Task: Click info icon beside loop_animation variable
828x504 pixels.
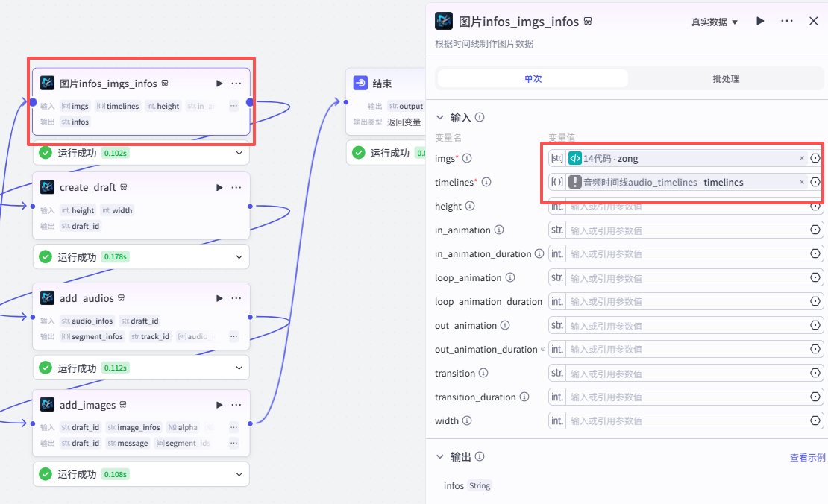Action: click(x=510, y=277)
